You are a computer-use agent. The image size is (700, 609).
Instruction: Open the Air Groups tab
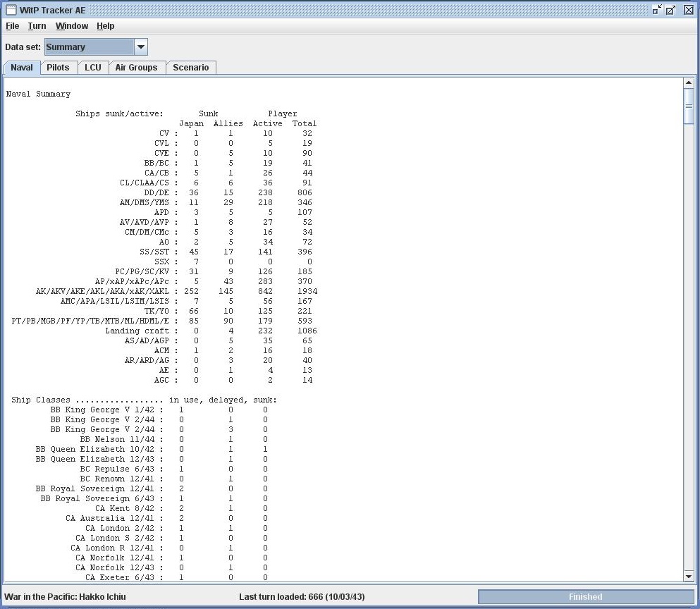click(137, 68)
